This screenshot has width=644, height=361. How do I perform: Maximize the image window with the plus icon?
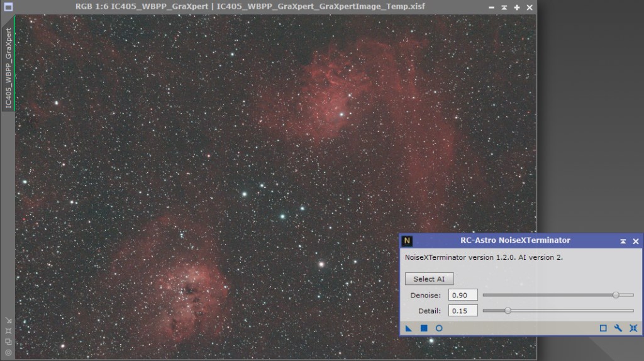[x=516, y=8]
